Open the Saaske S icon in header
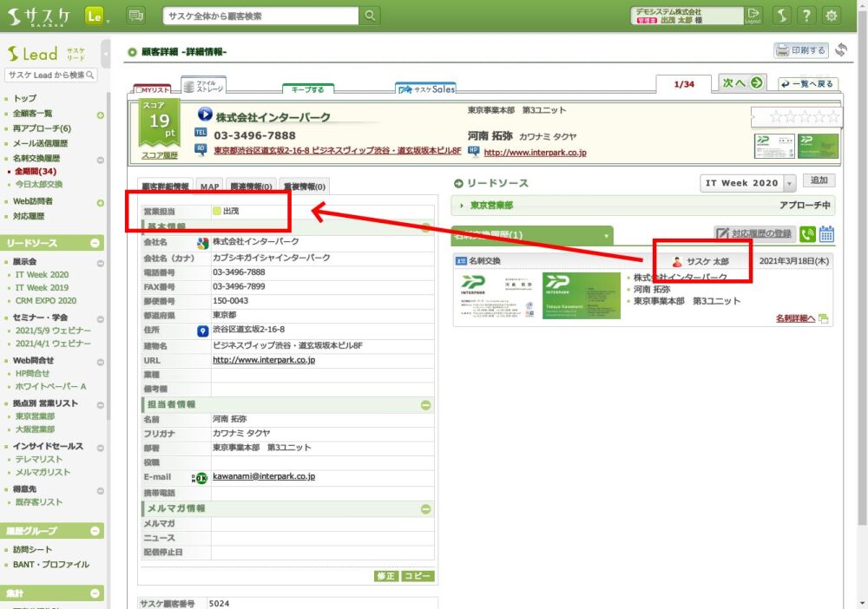The image size is (868, 609). click(782, 16)
